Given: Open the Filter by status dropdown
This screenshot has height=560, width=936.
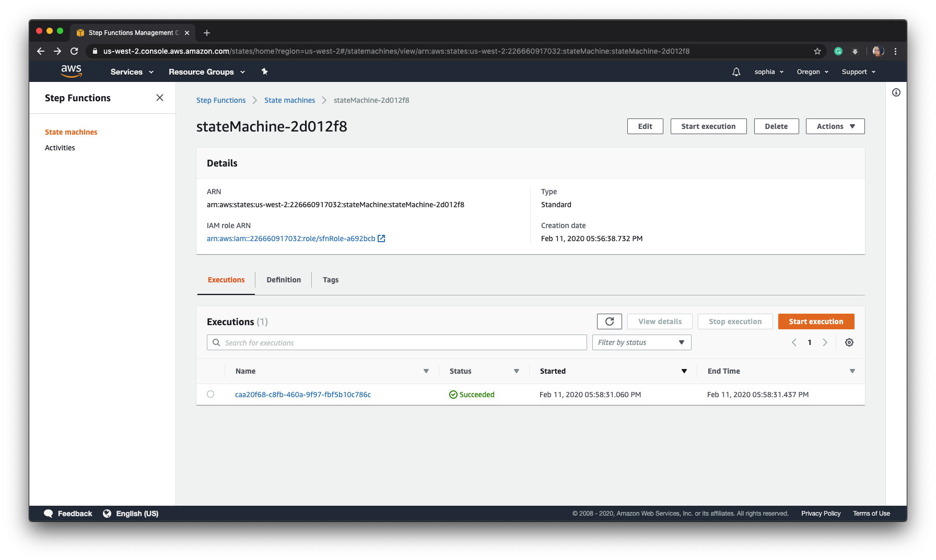Looking at the screenshot, I should [641, 342].
